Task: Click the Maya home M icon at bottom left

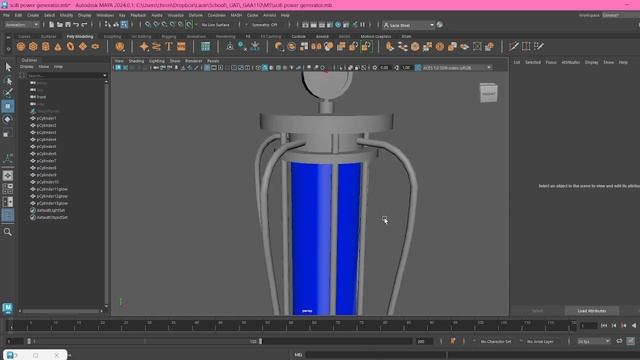Action: (x=8, y=308)
